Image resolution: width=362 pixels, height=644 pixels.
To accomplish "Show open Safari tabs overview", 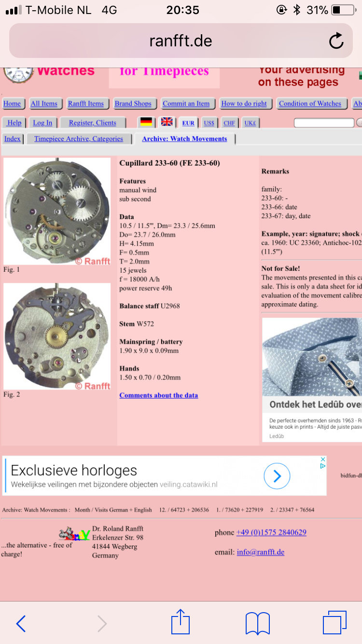I will pyautogui.click(x=334, y=623).
